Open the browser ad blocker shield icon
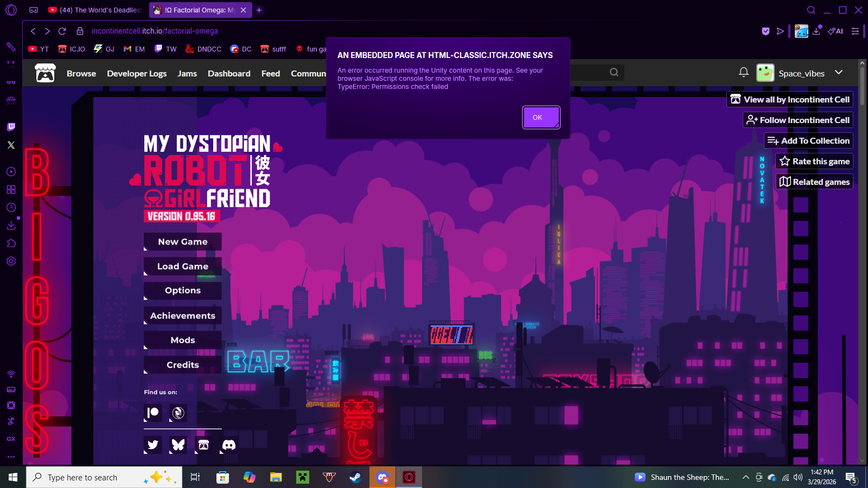 [x=765, y=31]
